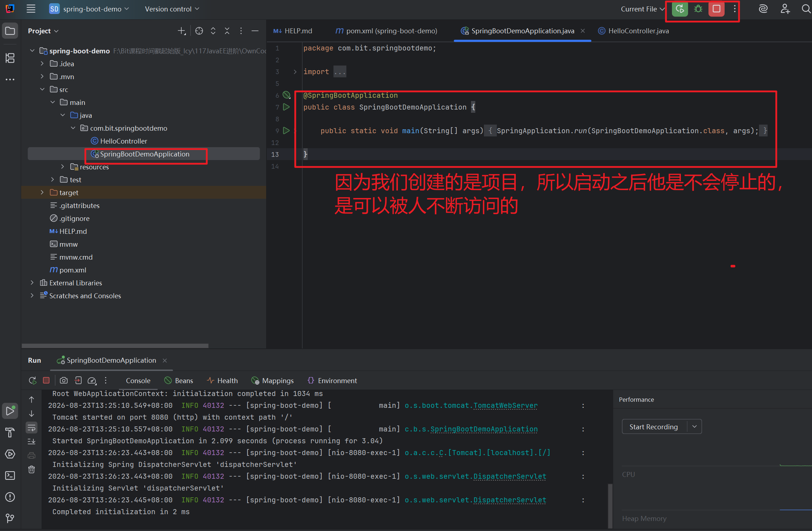Image resolution: width=812 pixels, height=531 pixels.
Task: Follow the TomcatWebServer console link
Action: coord(505,405)
